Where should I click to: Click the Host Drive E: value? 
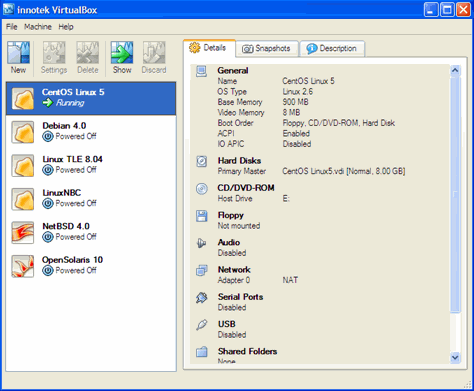(286, 199)
